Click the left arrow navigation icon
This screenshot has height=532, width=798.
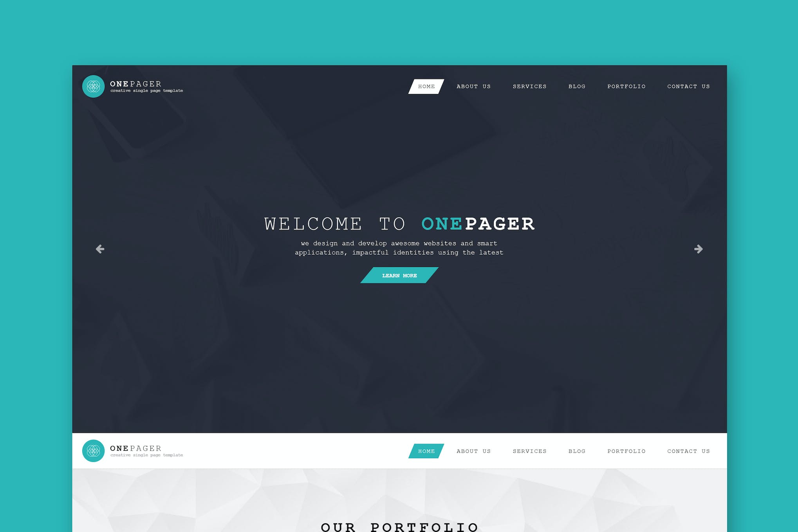pos(100,248)
